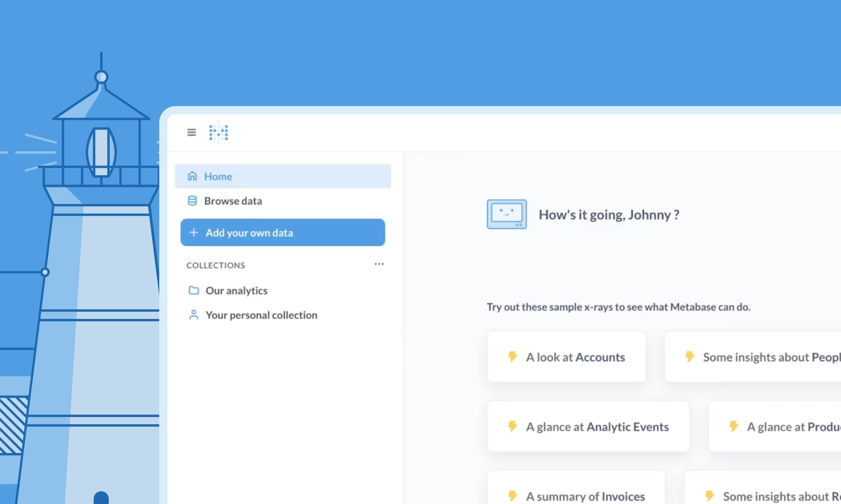Image resolution: width=841 pixels, height=504 pixels.
Task: Click the Metabot face greeting icon
Action: pos(507,214)
